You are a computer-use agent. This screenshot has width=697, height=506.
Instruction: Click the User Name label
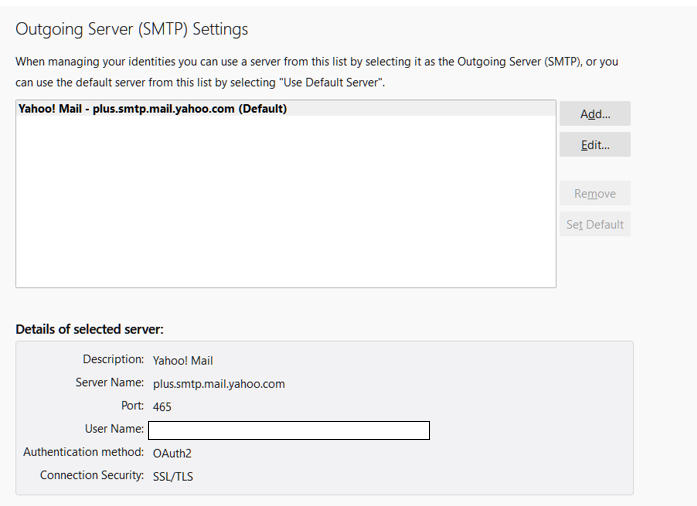coord(114,429)
